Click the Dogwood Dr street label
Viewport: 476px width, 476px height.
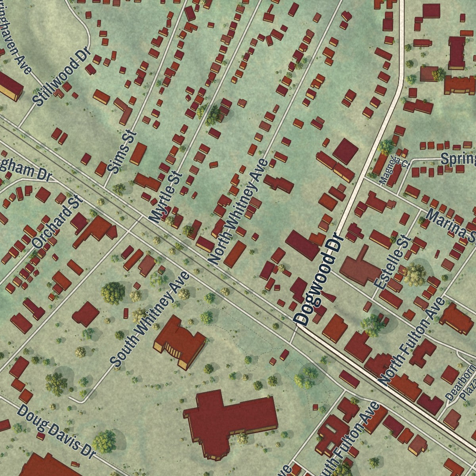(318, 279)
